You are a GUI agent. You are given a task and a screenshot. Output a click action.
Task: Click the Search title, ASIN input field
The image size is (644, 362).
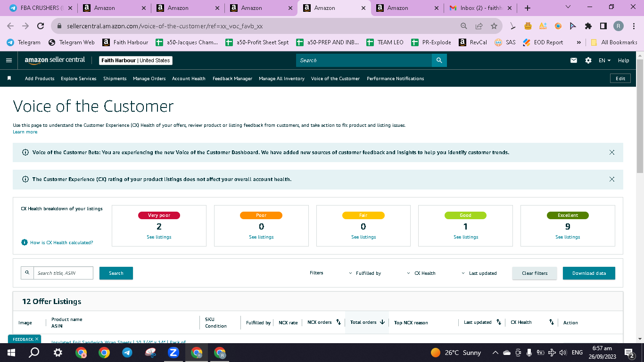(63, 273)
